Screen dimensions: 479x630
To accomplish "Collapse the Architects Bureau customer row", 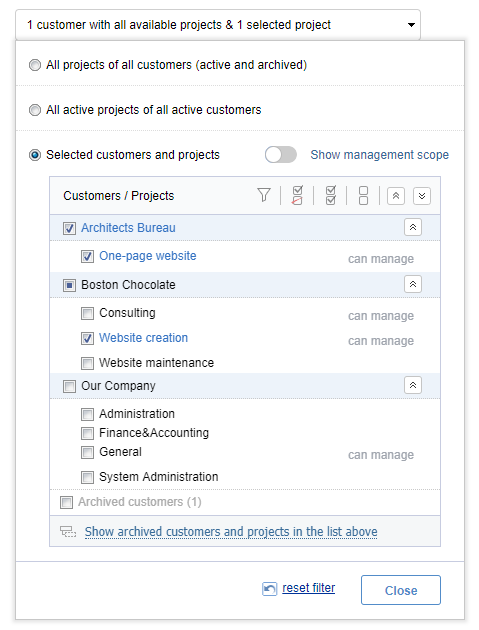I will pos(413,227).
